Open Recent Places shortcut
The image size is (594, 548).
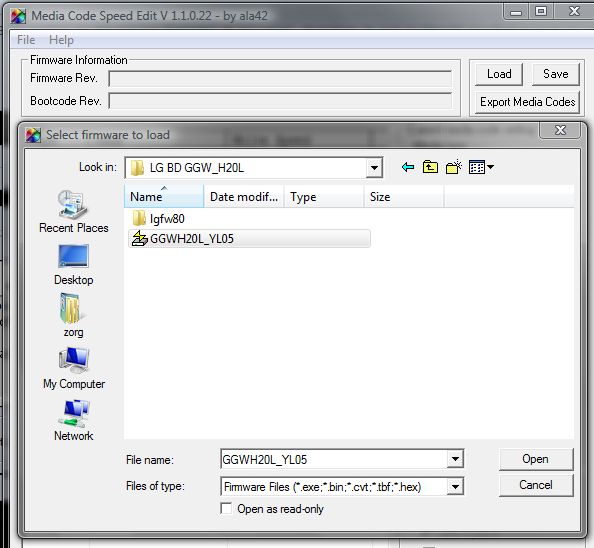(73, 212)
